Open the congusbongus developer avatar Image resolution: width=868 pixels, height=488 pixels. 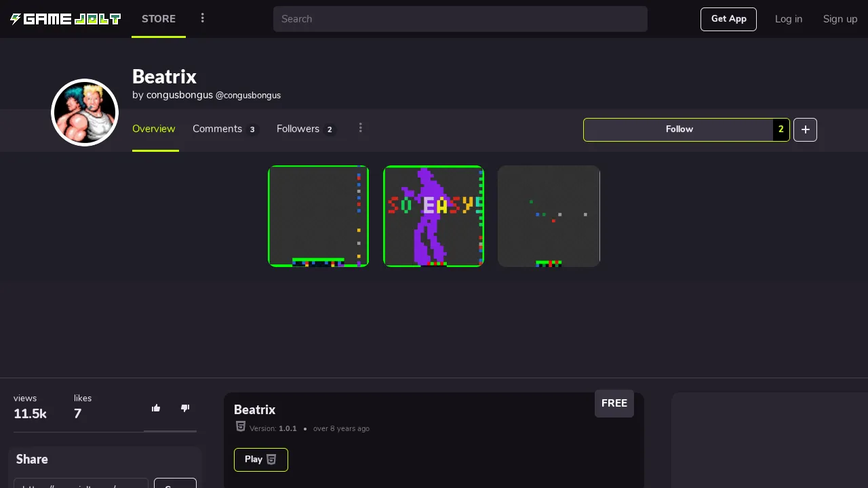(x=85, y=113)
